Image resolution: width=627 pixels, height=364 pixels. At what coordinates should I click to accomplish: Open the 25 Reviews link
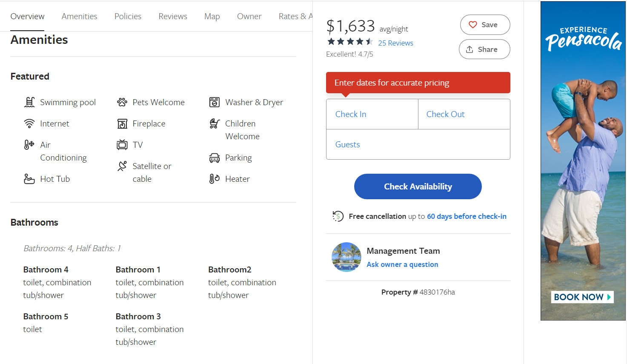click(x=395, y=43)
